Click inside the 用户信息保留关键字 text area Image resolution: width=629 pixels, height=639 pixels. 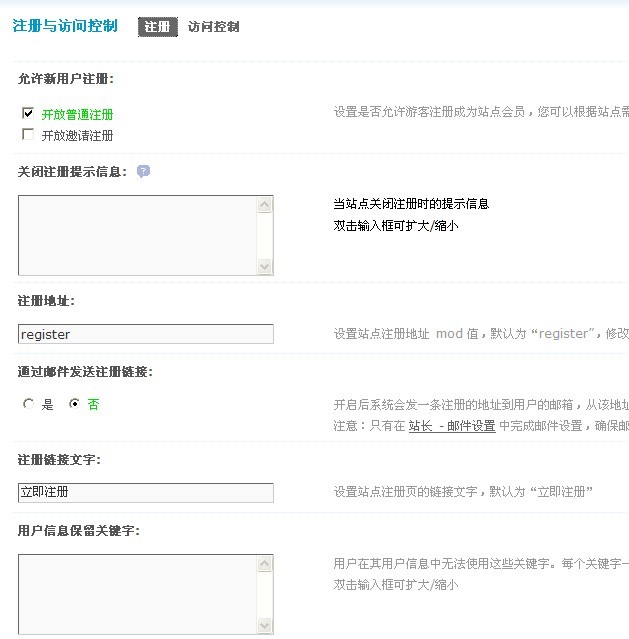[x=137, y=594]
